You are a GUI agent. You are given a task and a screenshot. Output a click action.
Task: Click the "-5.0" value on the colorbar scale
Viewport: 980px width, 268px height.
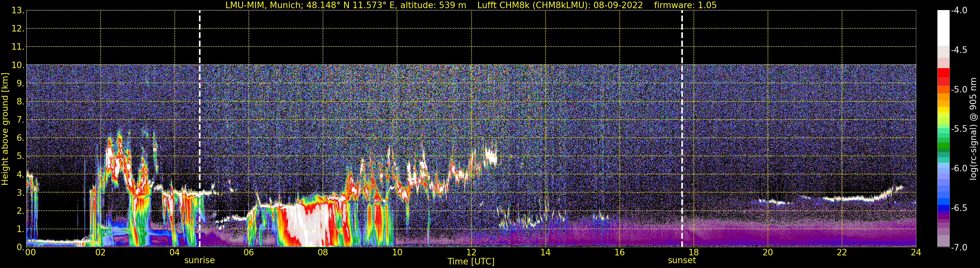(x=959, y=89)
